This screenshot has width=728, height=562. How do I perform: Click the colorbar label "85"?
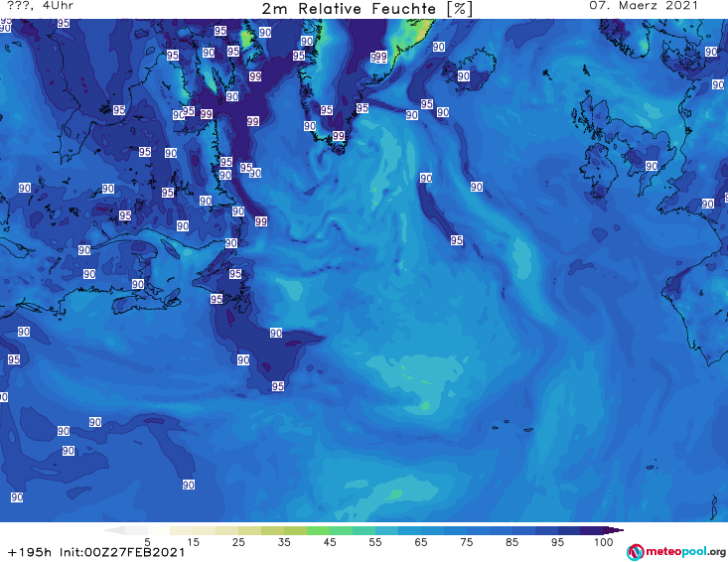pos(511,542)
